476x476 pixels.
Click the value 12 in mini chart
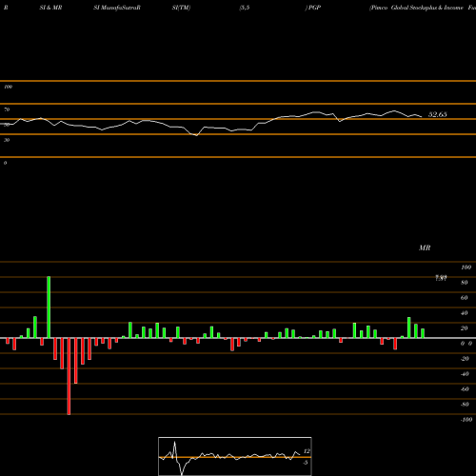(307, 451)
